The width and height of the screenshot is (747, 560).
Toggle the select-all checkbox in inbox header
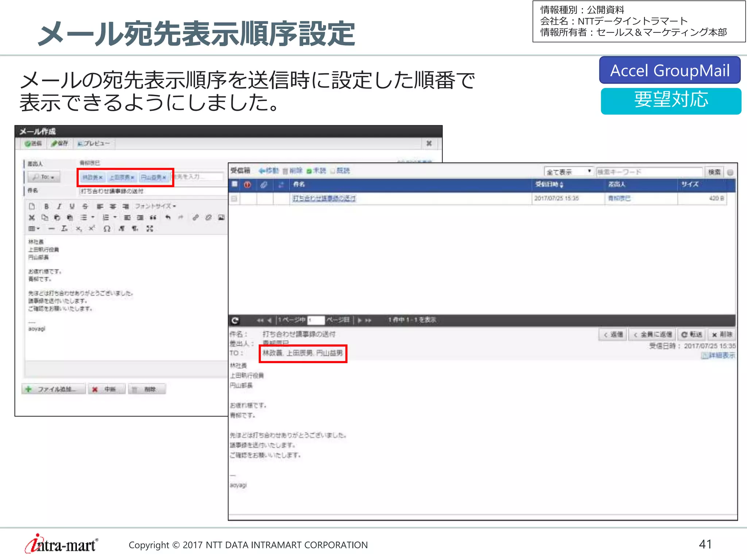coord(235,184)
